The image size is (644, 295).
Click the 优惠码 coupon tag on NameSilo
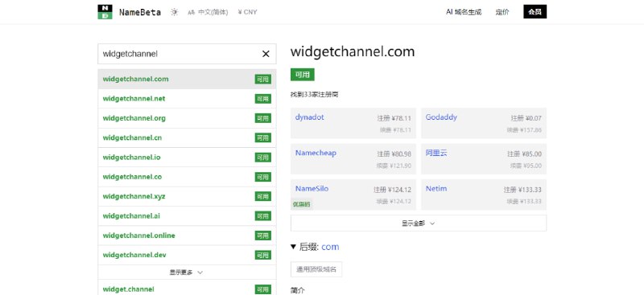coord(301,204)
